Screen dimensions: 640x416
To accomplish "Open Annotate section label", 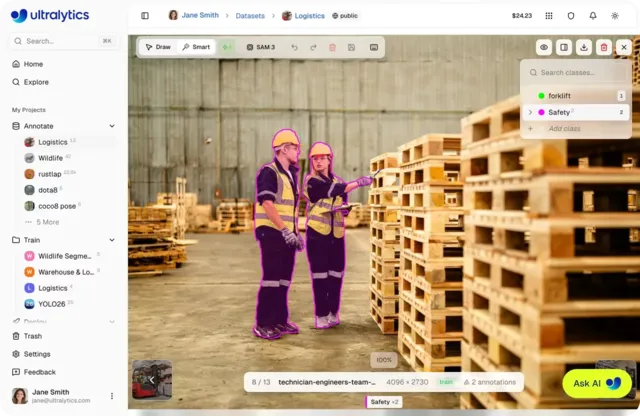I will 38,126.
